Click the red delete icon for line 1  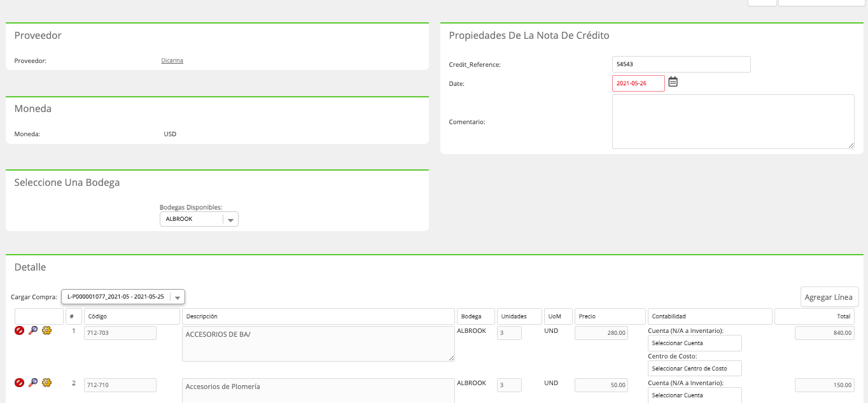tap(19, 331)
